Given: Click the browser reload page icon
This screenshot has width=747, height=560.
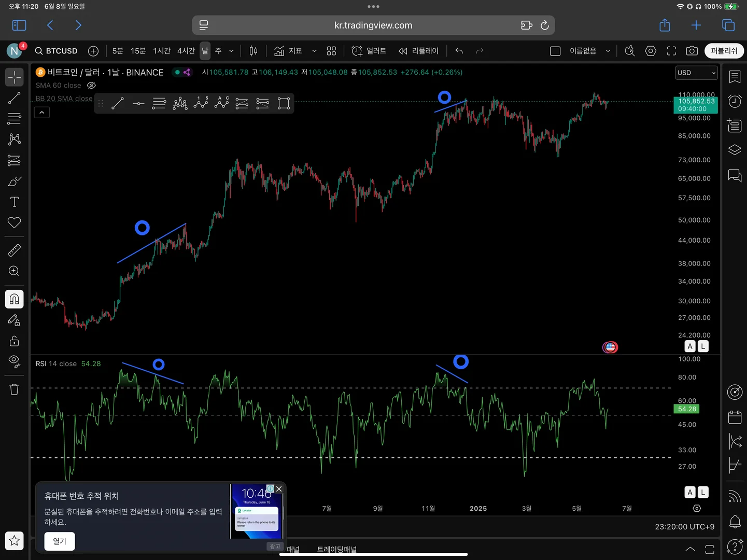Looking at the screenshot, I should (x=544, y=25).
